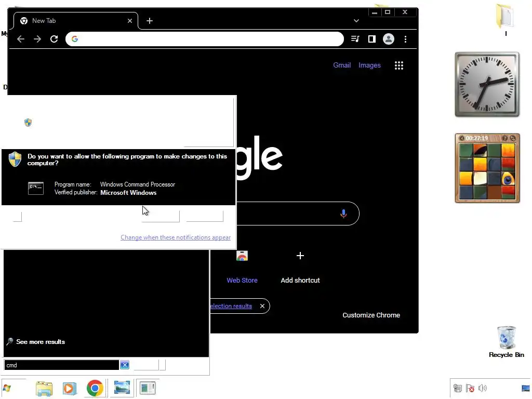Click the device tray icon

457,388
